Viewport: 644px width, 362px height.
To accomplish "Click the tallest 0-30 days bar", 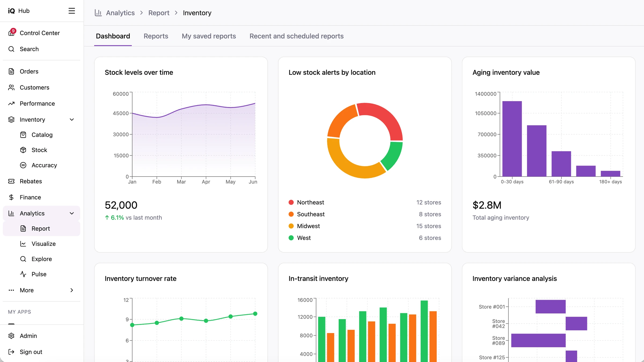I will 512,139.
